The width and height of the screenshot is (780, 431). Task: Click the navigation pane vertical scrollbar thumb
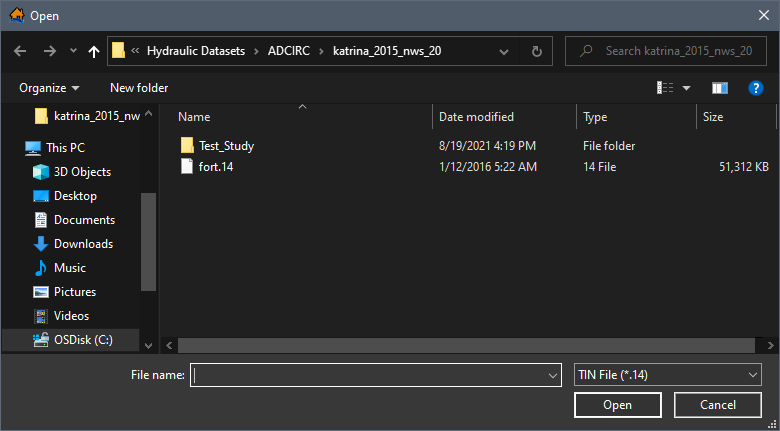pos(148,242)
